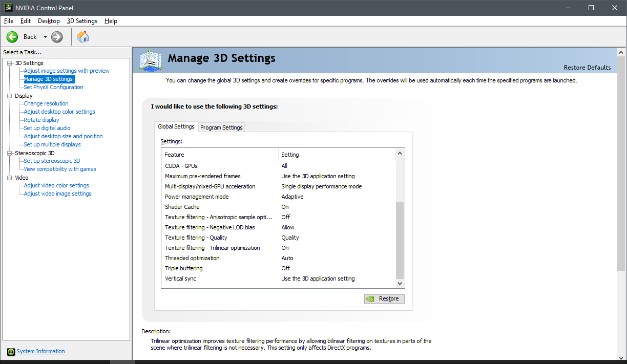This screenshot has width=627, height=364.
Task: Open the 3D Settings menu
Action: point(82,21)
